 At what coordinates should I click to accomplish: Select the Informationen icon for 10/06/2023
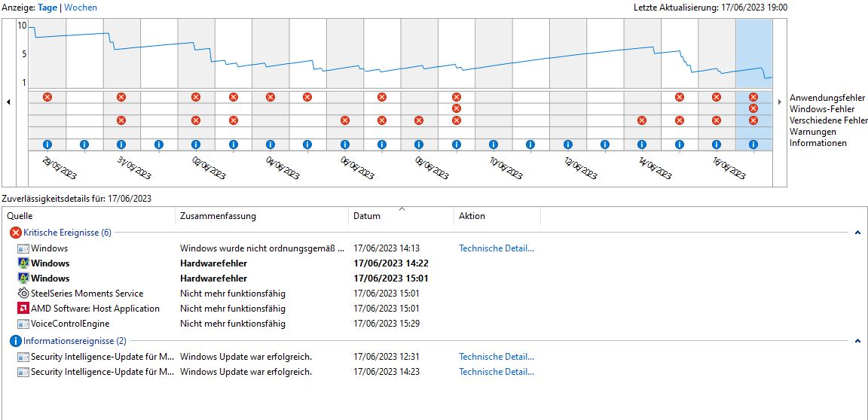point(494,145)
